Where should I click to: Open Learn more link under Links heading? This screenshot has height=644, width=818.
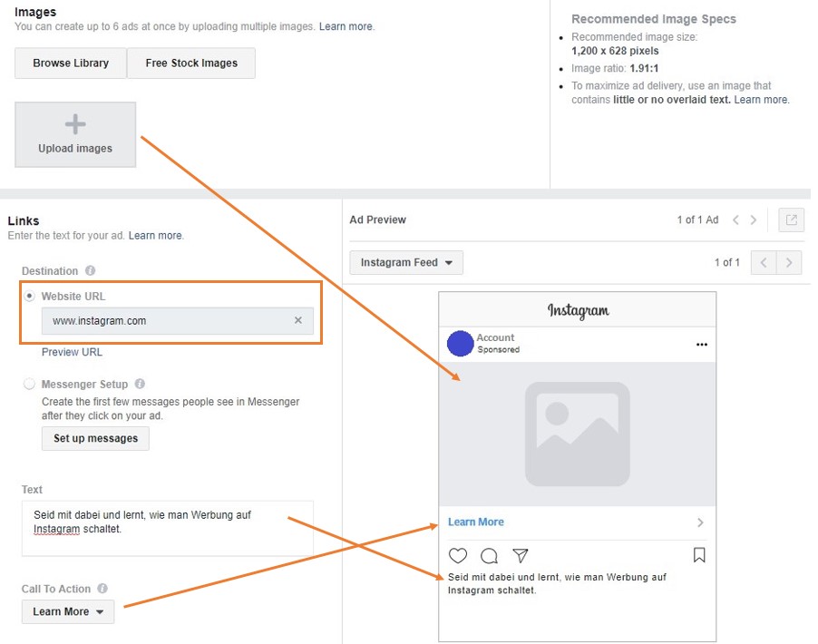(155, 235)
